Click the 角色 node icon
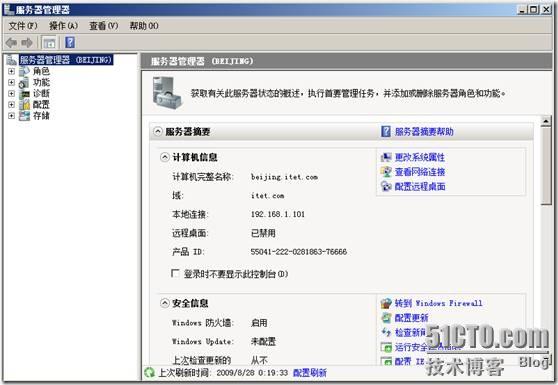558x385 pixels. [25, 71]
